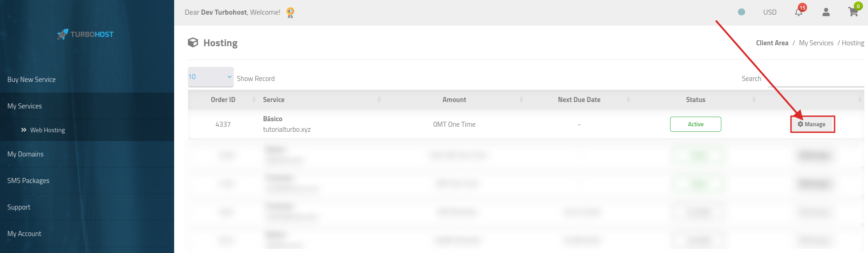
Task: Open the notifications bell icon
Action: click(x=799, y=12)
